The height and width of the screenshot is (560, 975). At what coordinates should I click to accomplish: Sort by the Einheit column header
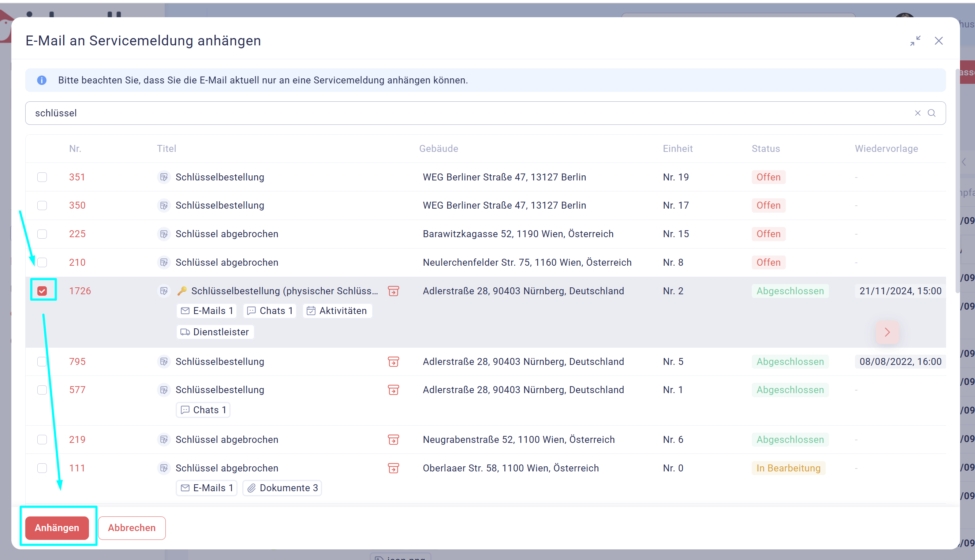click(x=678, y=149)
